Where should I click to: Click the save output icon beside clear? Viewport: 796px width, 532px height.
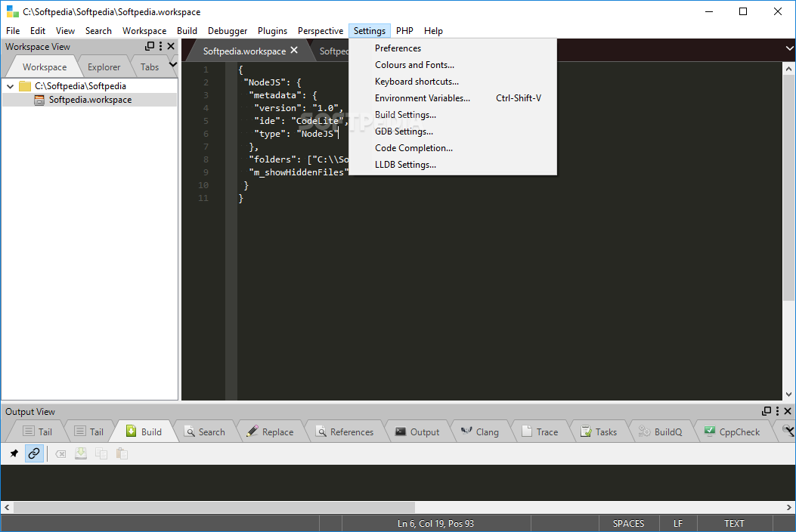[x=81, y=453]
